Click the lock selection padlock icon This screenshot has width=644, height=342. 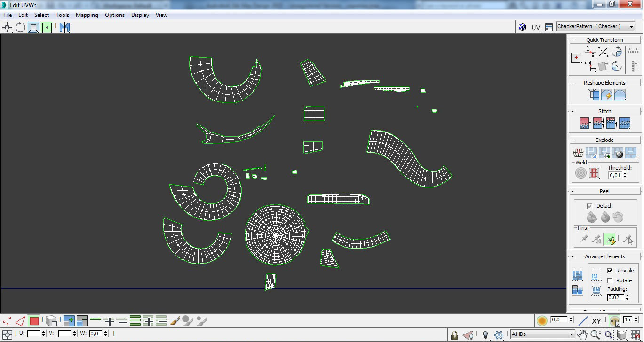[x=454, y=335]
